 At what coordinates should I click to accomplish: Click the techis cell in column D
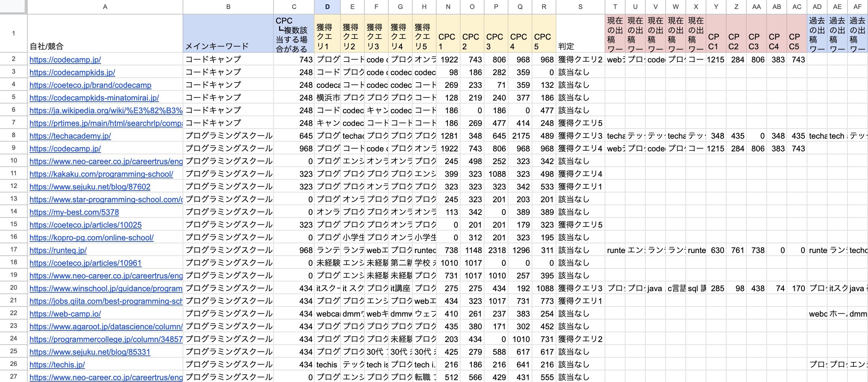(327, 364)
